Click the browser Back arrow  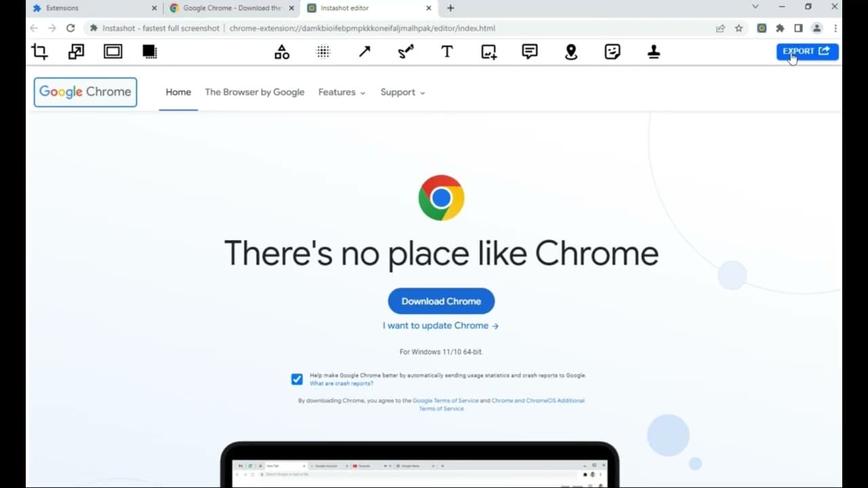pyautogui.click(x=34, y=28)
